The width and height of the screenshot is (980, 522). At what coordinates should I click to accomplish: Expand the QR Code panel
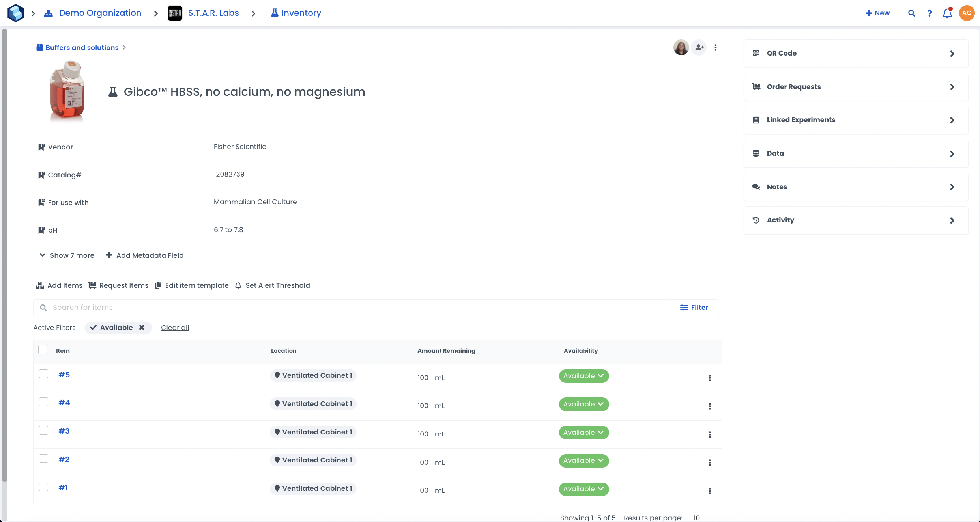pyautogui.click(x=855, y=53)
